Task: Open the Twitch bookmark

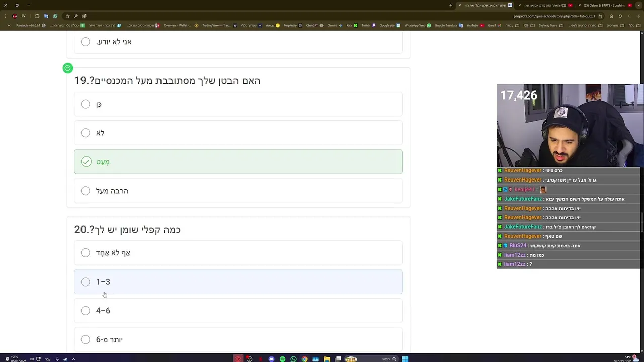Action: (x=368, y=25)
